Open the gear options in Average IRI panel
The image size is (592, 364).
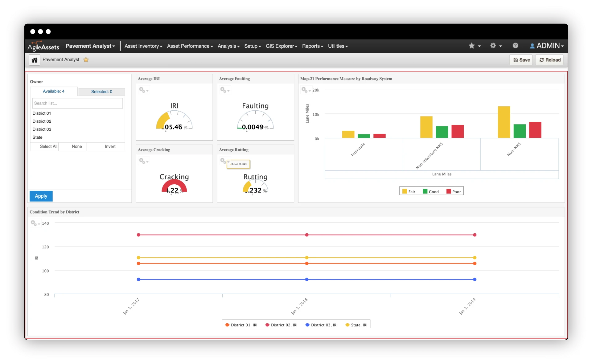[144, 90]
